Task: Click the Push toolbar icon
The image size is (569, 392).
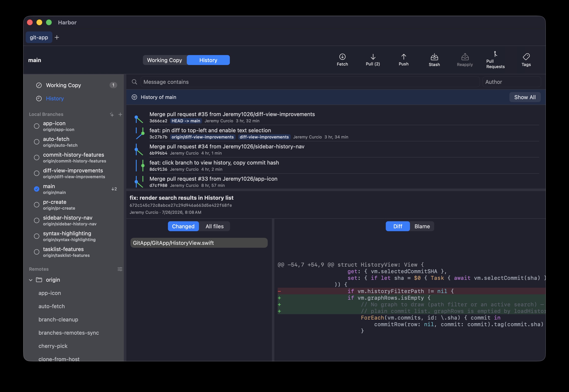Action: click(x=403, y=57)
